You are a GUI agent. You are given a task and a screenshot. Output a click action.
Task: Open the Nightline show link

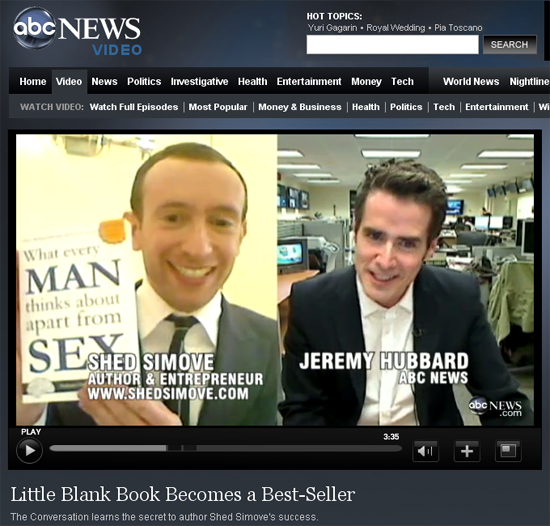click(x=529, y=81)
